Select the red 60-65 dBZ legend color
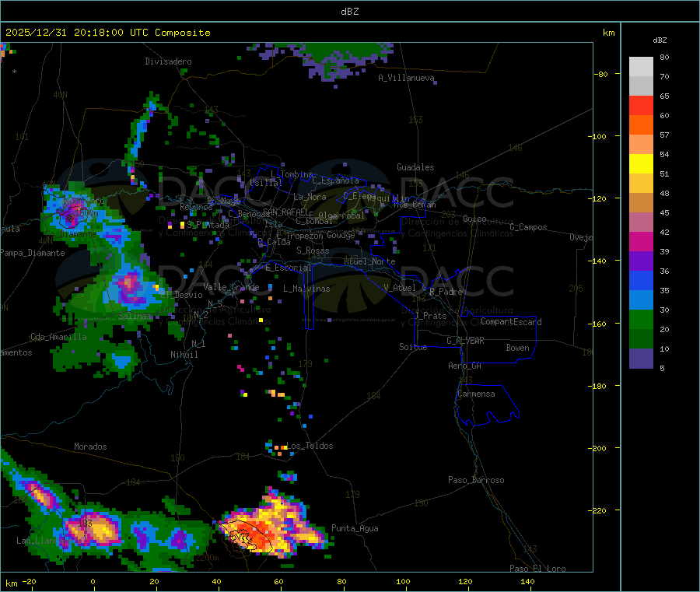The width and height of the screenshot is (700, 592). coord(641,105)
